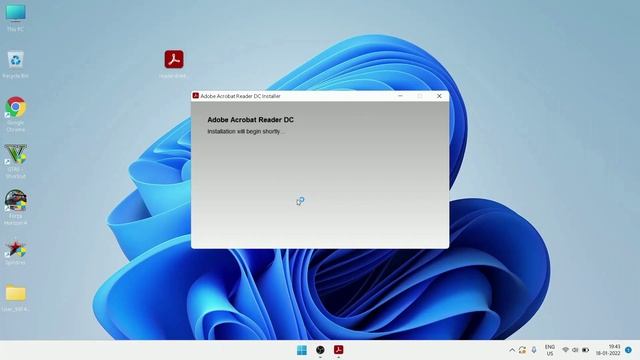640x360 pixels.
Task: Click the Adobe icon in installer title bar
Action: (196, 96)
